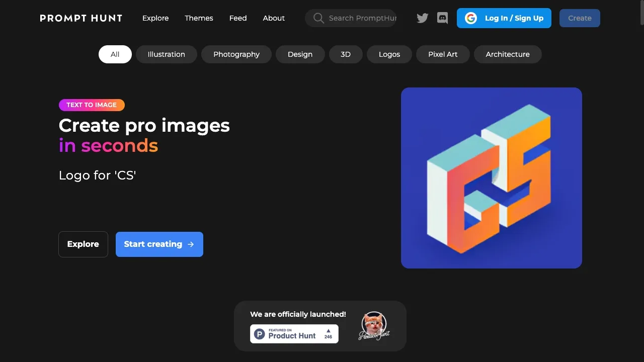The image size is (644, 362).
Task: Click the Create button
Action: coord(580,18)
